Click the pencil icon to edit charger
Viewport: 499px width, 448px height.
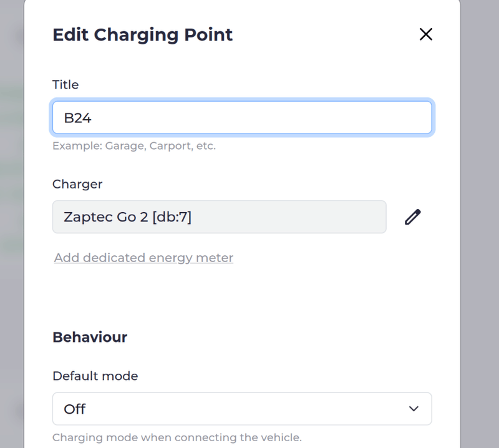(412, 217)
